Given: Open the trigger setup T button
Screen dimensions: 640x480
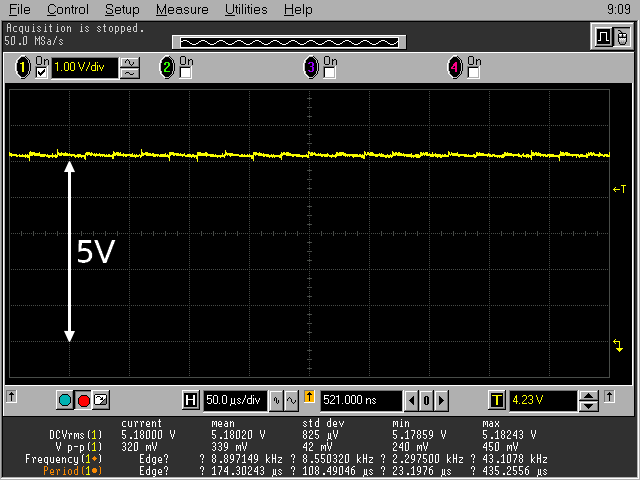Looking at the screenshot, I should tap(497, 400).
